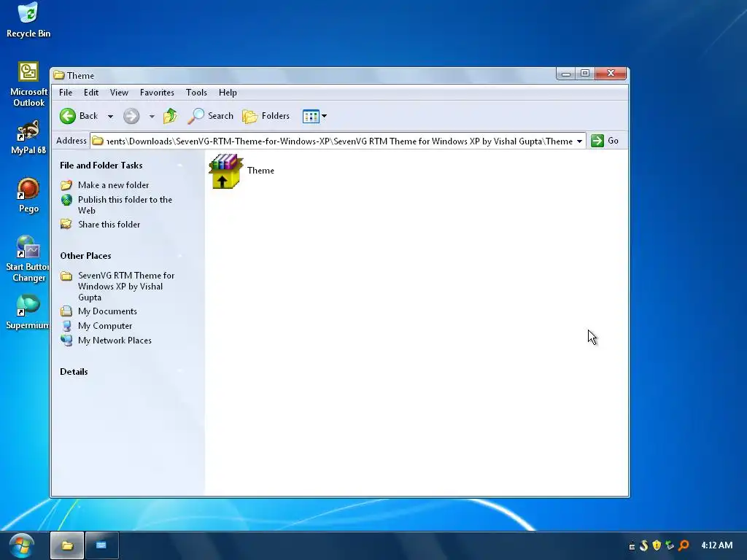
Task: Maximize the Theme window
Action: 585,74
